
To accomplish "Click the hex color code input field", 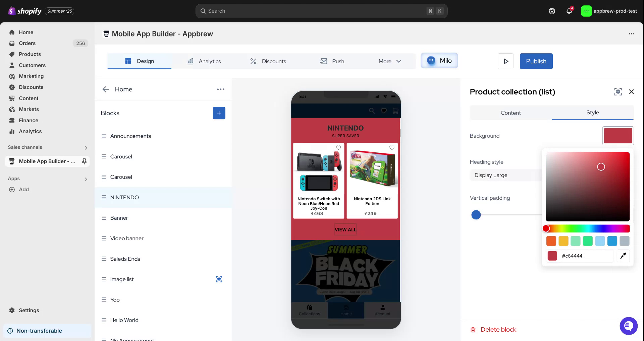I will pos(585,256).
